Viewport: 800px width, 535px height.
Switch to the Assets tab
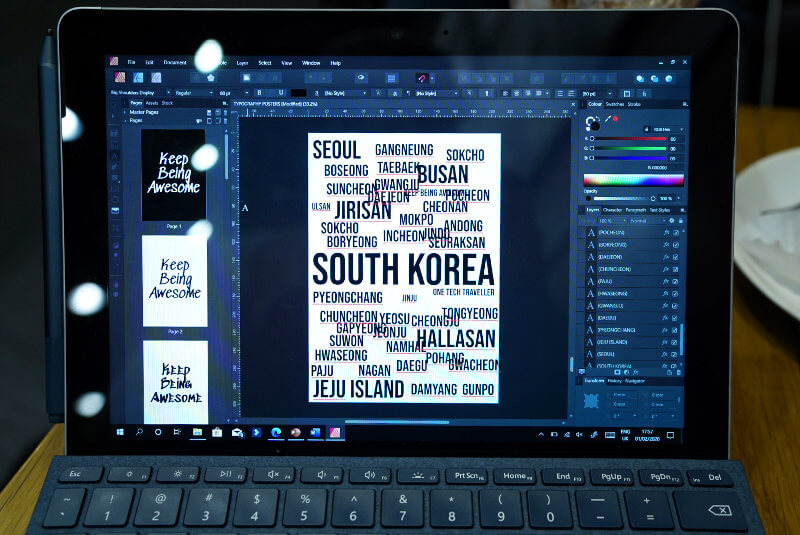point(152,103)
